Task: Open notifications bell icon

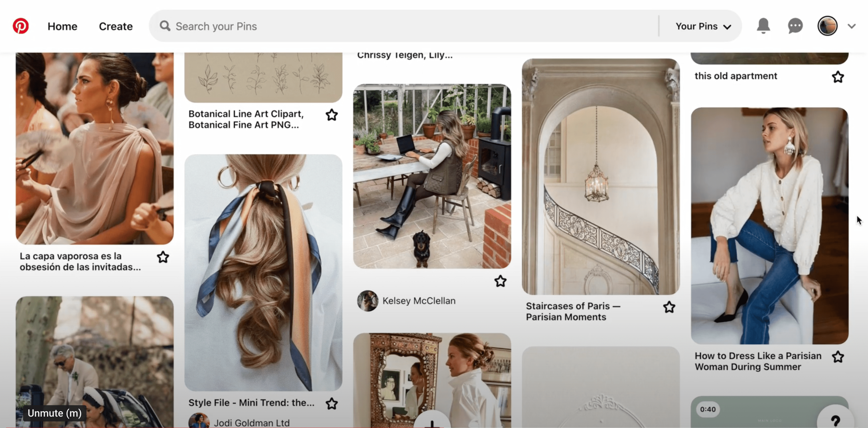Action: 763,26
